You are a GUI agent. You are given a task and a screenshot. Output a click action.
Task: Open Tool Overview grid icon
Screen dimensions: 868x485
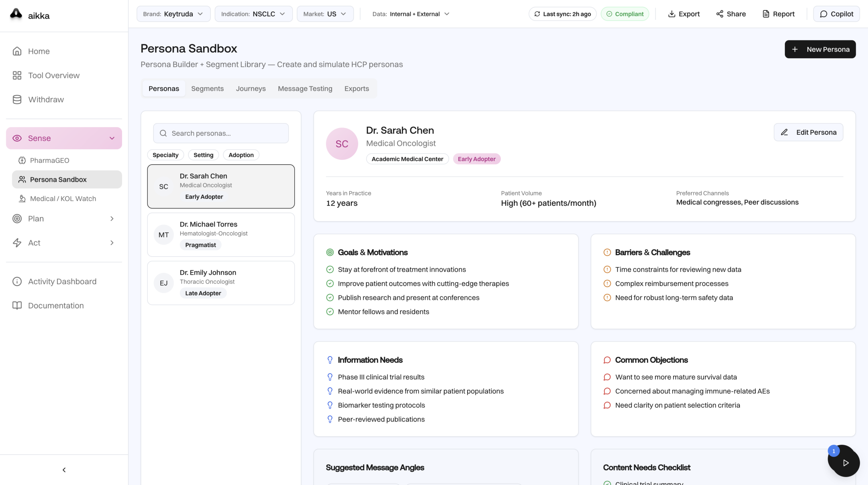[x=17, y=75]
